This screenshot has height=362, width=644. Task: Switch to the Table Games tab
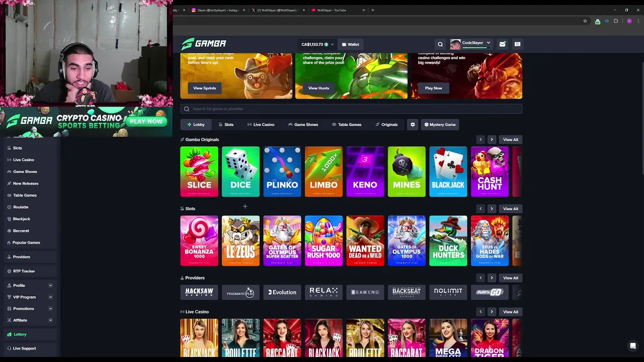(x=347, y=125)
